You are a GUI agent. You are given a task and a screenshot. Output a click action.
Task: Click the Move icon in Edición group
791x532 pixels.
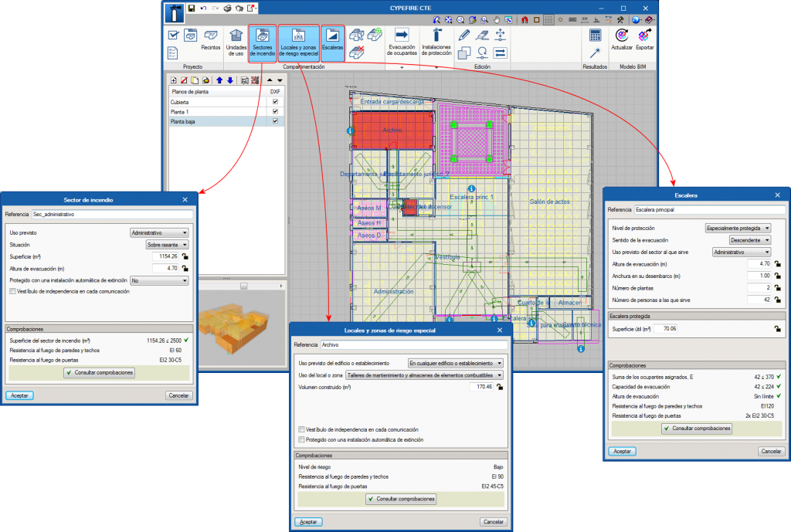[500, 35]
